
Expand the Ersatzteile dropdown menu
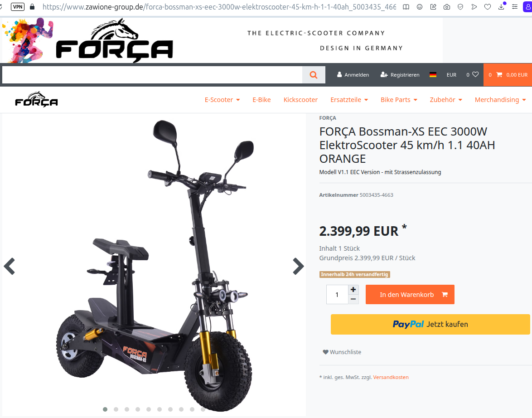pyautogui.click(x=349, y=100)
